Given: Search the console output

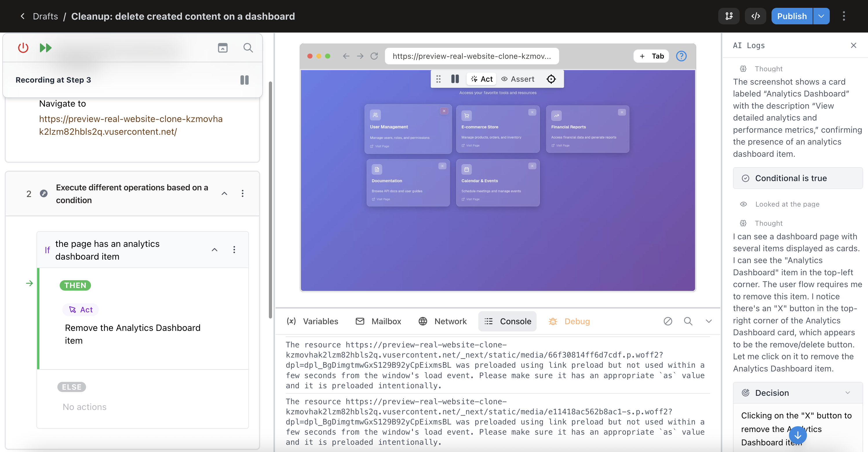Looking at the screenshot, I should tap(688, 321).
